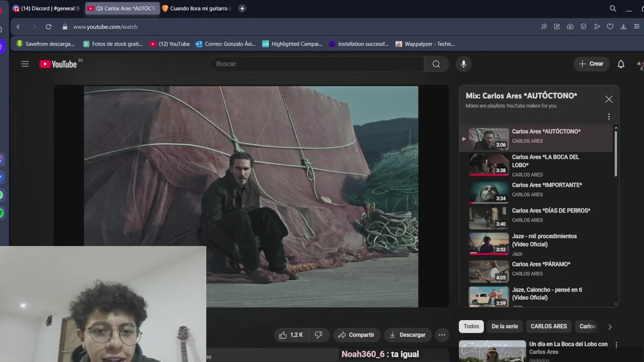Like the video with thumbs-up icon
This screenshot has width=644, height=362.
tap(291, 335)
